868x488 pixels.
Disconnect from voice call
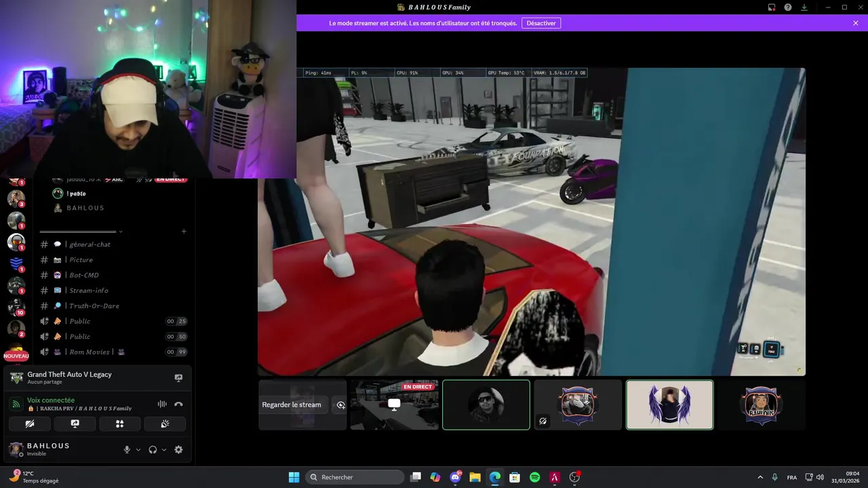[178, 404]
